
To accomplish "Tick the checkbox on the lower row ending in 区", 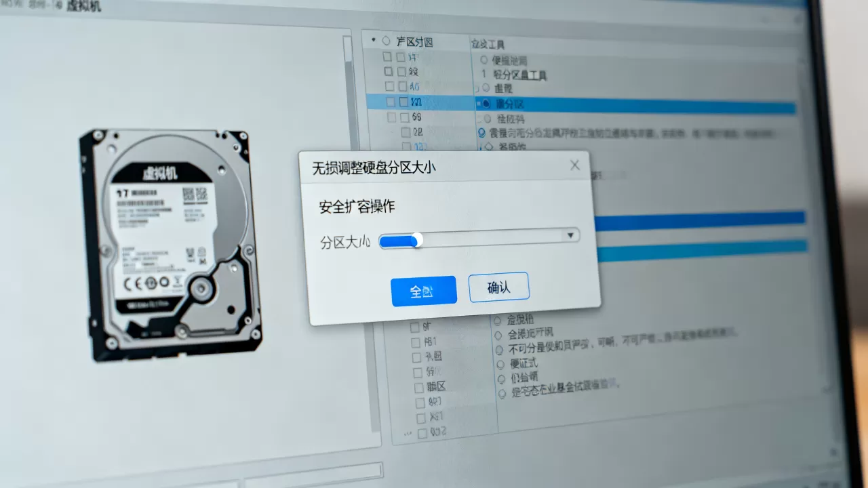I will pyautogui.click(x=419, y=388).
